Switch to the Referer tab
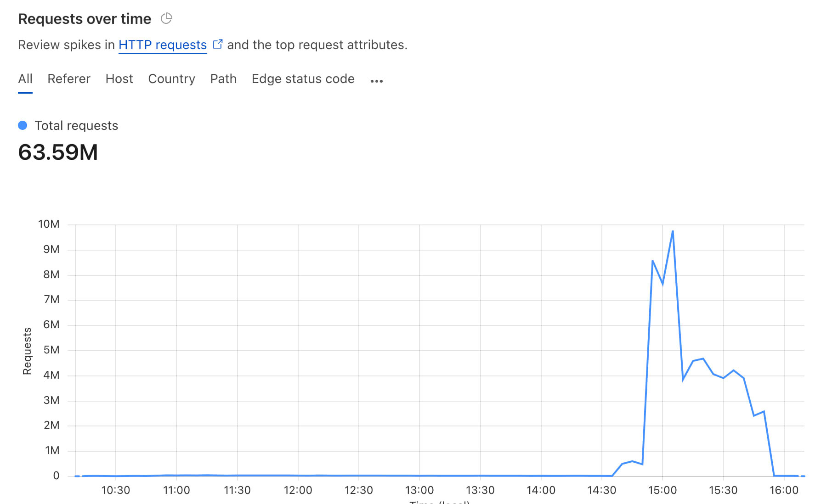Viewport: 838px width, 504px height. pyautogui.click(x=69, y=79)
